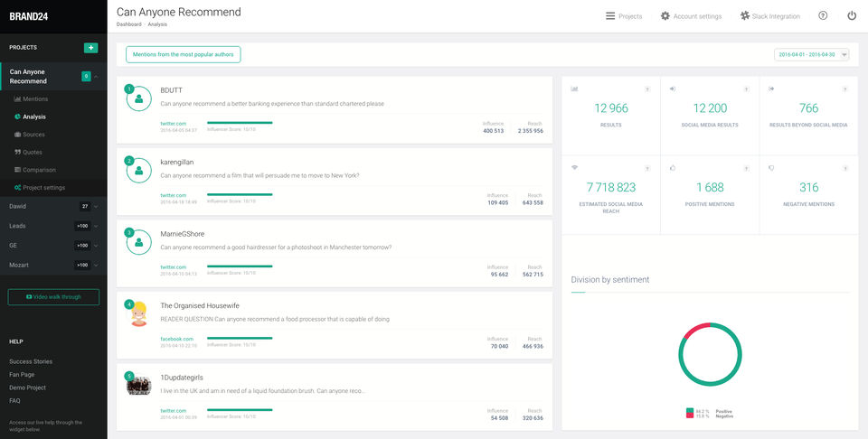
Task: Go to Sources in the sidebar
Action: pos(33,135)
